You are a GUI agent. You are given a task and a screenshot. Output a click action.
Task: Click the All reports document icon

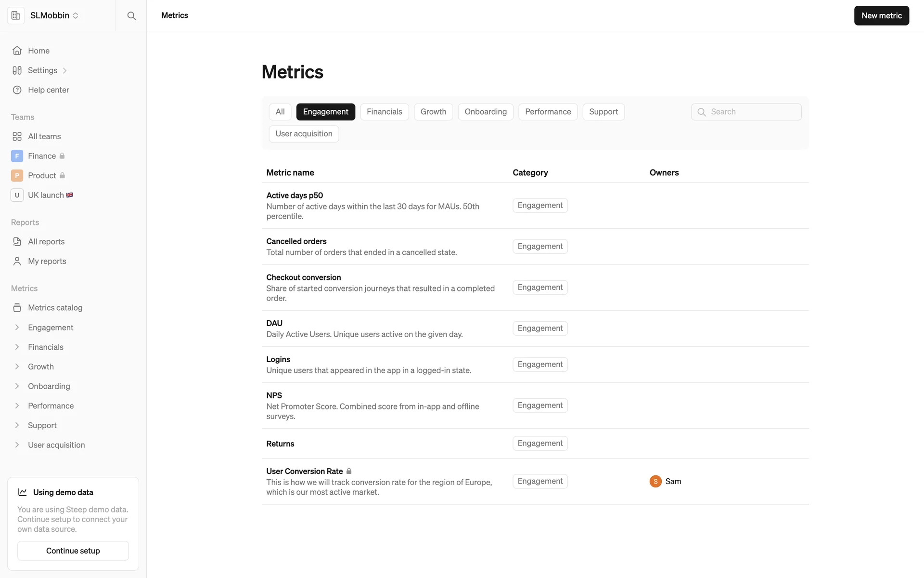(17, 242)
